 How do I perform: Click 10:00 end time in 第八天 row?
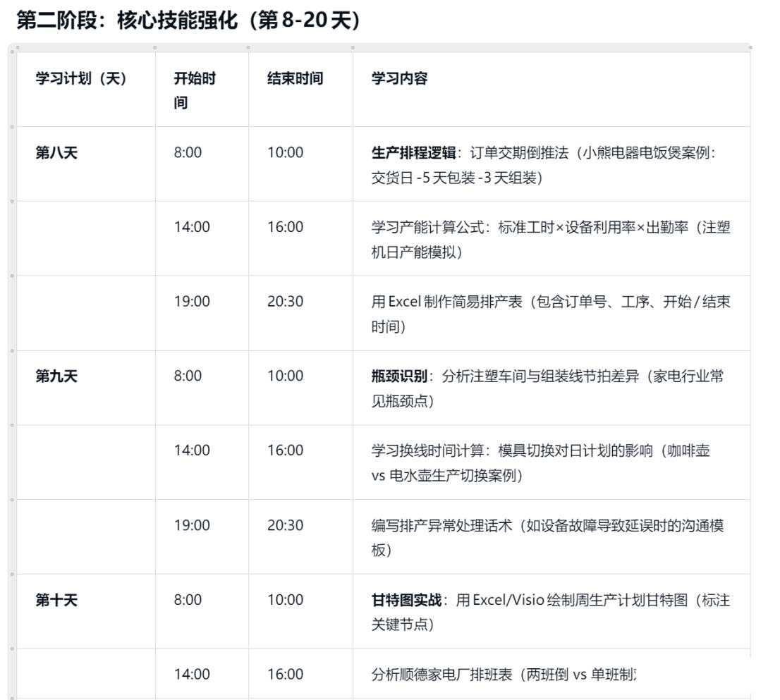coord(285,153)
